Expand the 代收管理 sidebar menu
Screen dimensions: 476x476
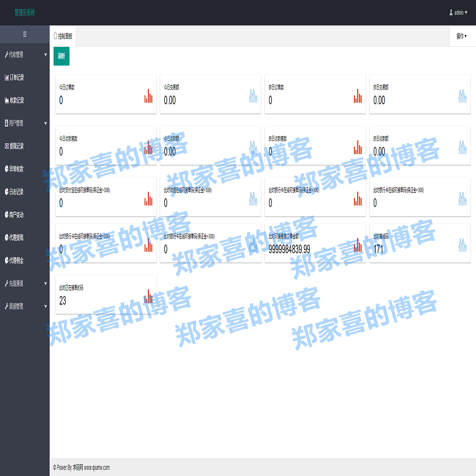tap(24, 54)
